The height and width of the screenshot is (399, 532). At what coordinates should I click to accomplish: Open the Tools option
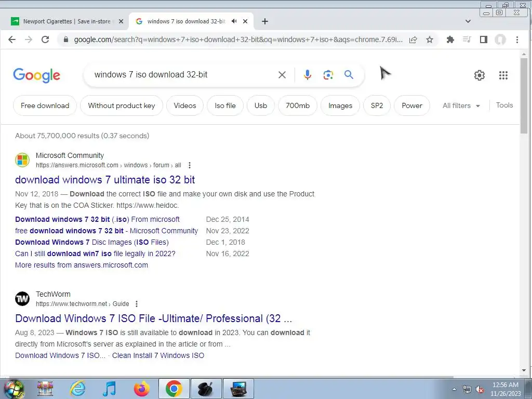click(x=504, y=105)
